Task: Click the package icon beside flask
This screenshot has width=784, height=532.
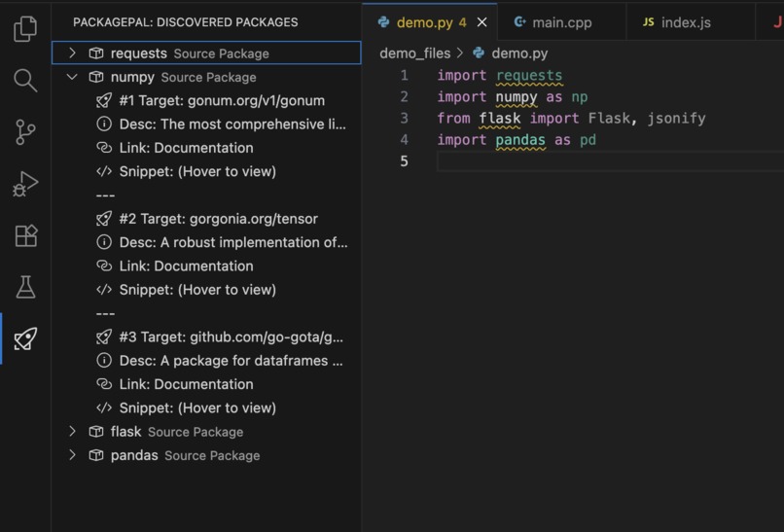Action: point(96,432)
